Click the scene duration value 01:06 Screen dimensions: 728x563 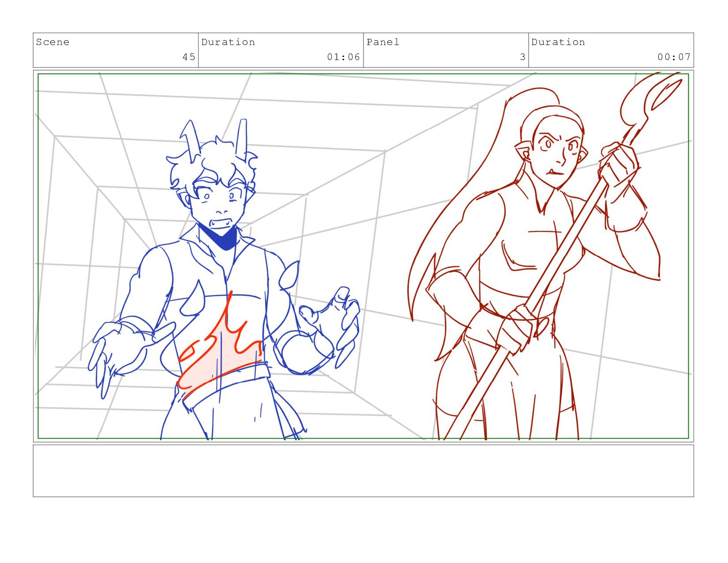[x=343, y=57]
